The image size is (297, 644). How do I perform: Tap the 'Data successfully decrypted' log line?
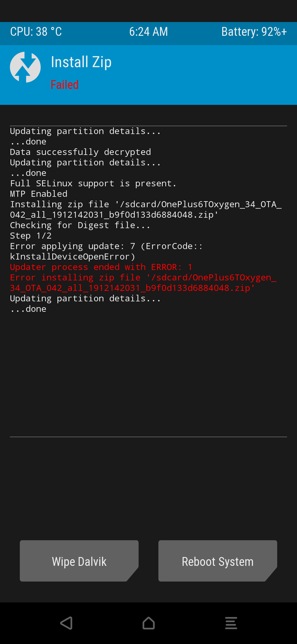pyautogui.click(x=80, y=152)
